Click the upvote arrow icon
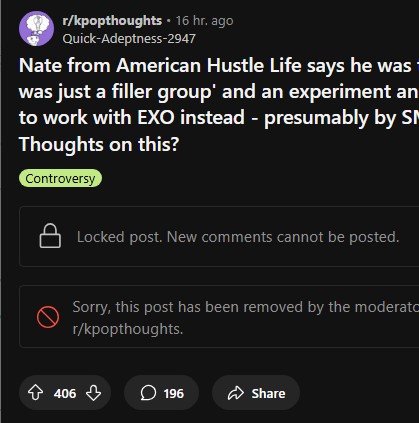This screenshot has height=423, width=419. pyautogui.click(x=35, y=393)
